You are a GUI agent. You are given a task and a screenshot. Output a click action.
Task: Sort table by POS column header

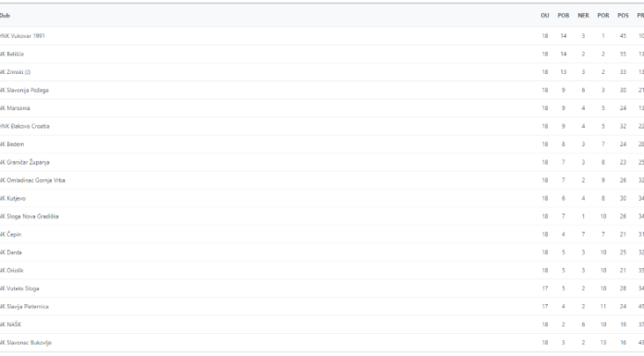623,16
